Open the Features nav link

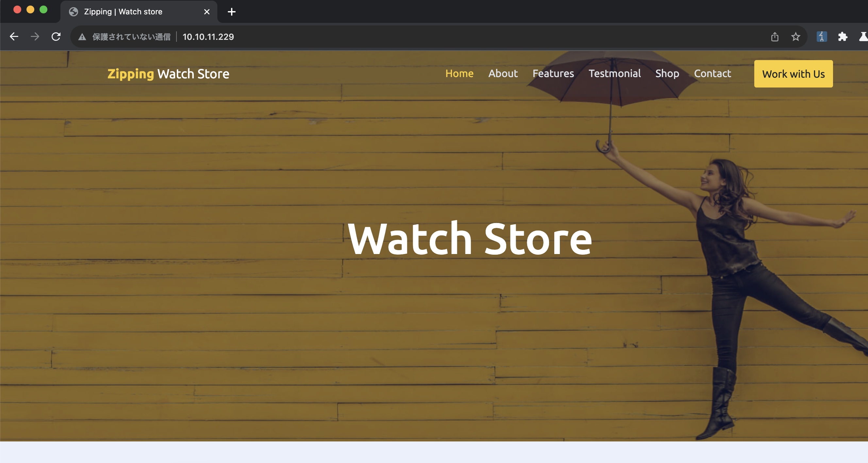(553, 73)
